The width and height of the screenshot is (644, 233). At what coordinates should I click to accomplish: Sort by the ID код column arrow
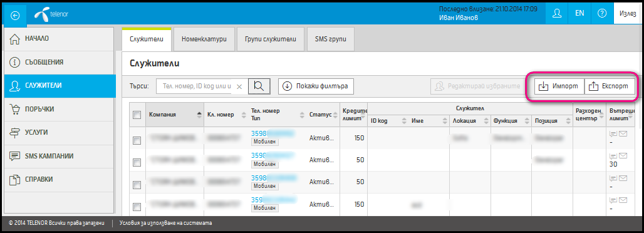[403, 121]
